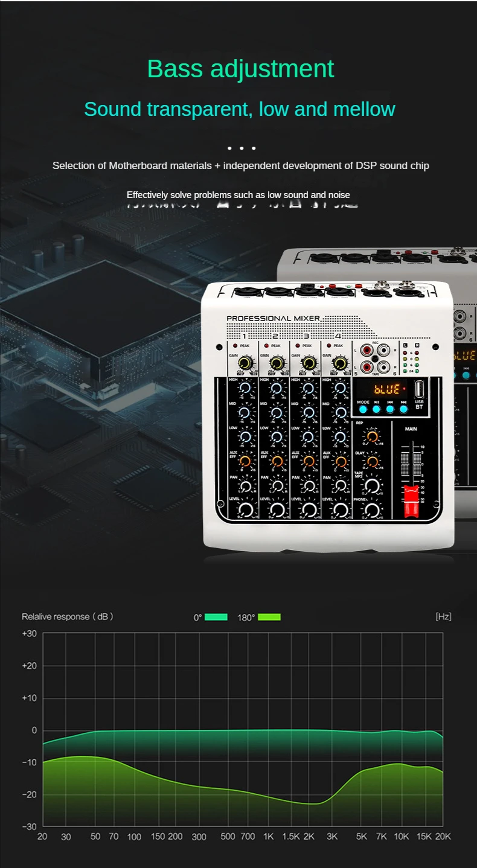The image size is (477, 868).
Task: Click the channel 3 MID EQ knob
Action: click(309, 413)
